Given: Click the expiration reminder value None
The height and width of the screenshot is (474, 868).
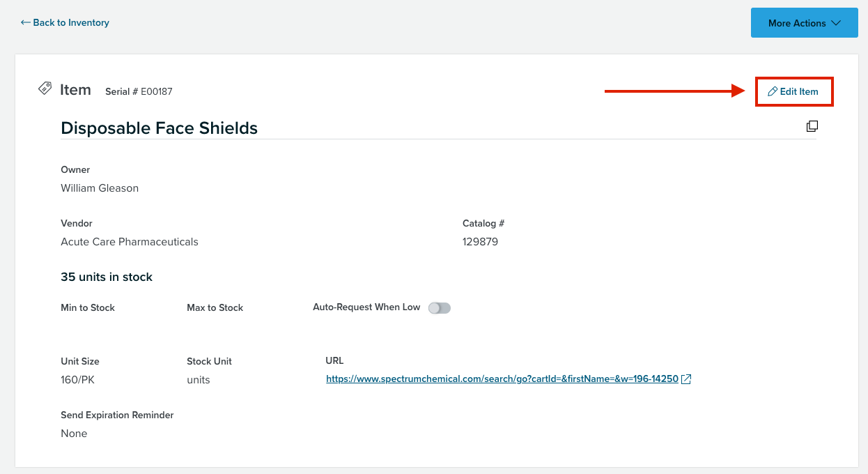Looking at the screenshot, I should click(74, 434).
